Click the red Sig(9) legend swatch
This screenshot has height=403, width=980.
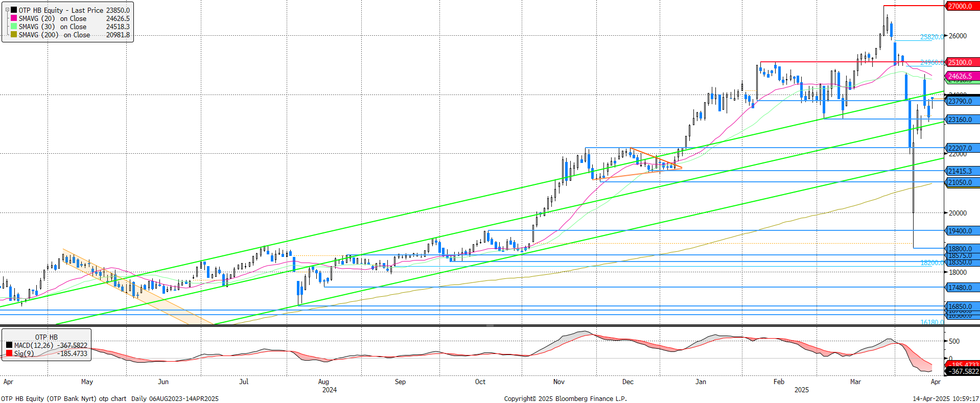coord(9,353)
